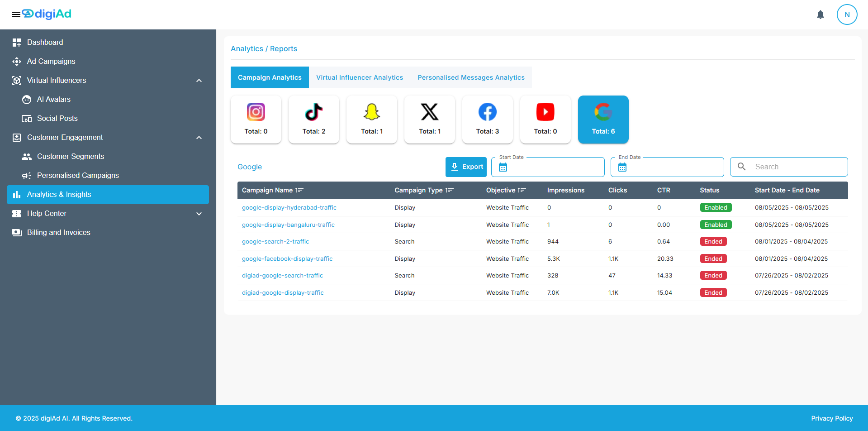
Task: Click the Billing and Invoices icon
Action: pos(17,233)
